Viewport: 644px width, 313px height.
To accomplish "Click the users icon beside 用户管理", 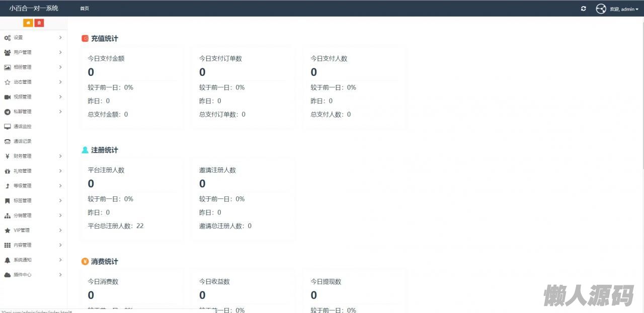I will [7, 52].
